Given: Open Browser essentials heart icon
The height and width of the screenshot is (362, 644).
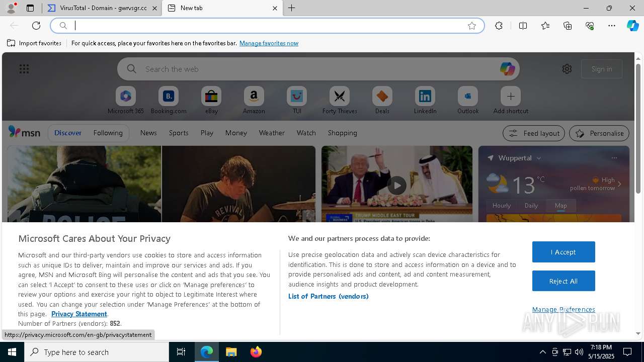Looking at the screenshot, I should coord(590,26).
